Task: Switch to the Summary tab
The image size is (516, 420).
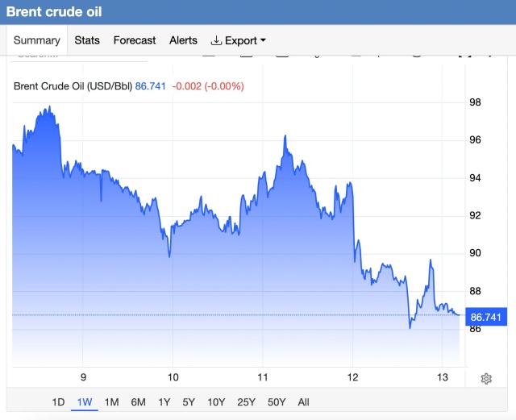Action: point(37,40)
